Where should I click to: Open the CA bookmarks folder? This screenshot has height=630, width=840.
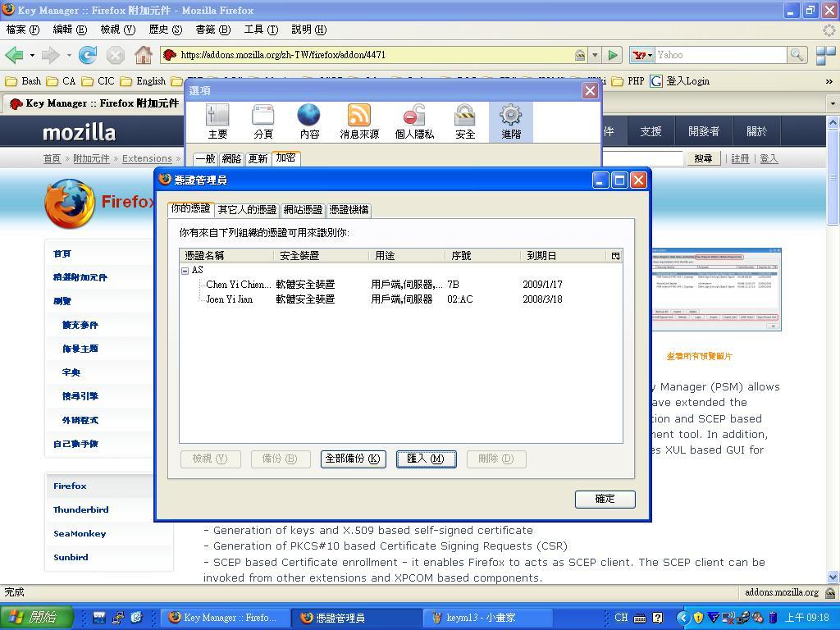click(x=61, y=81)
